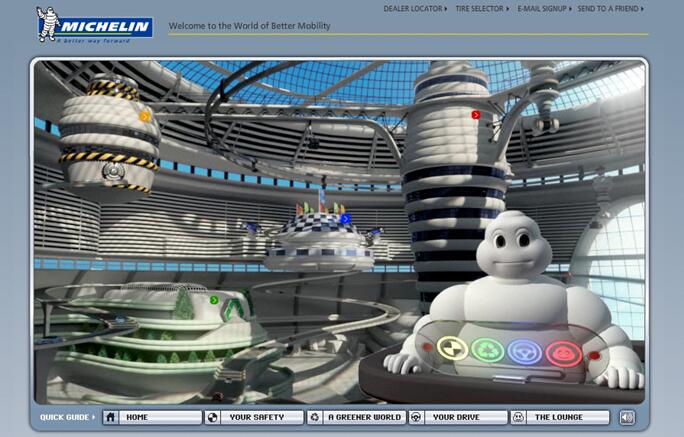Click yellow arrow marker on striped tower
684x437 pixels.
tap(145, 116)
